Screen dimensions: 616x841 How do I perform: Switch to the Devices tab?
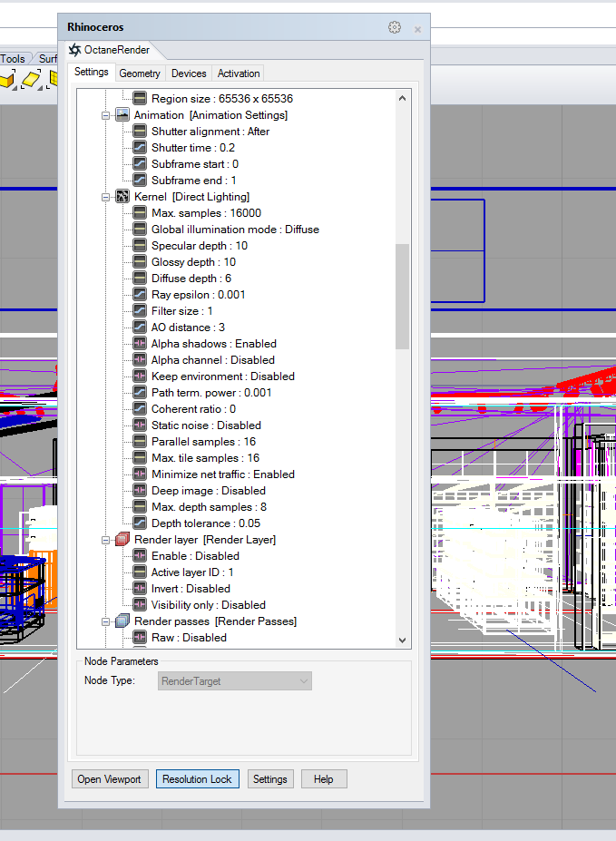[x=189, y=73]
